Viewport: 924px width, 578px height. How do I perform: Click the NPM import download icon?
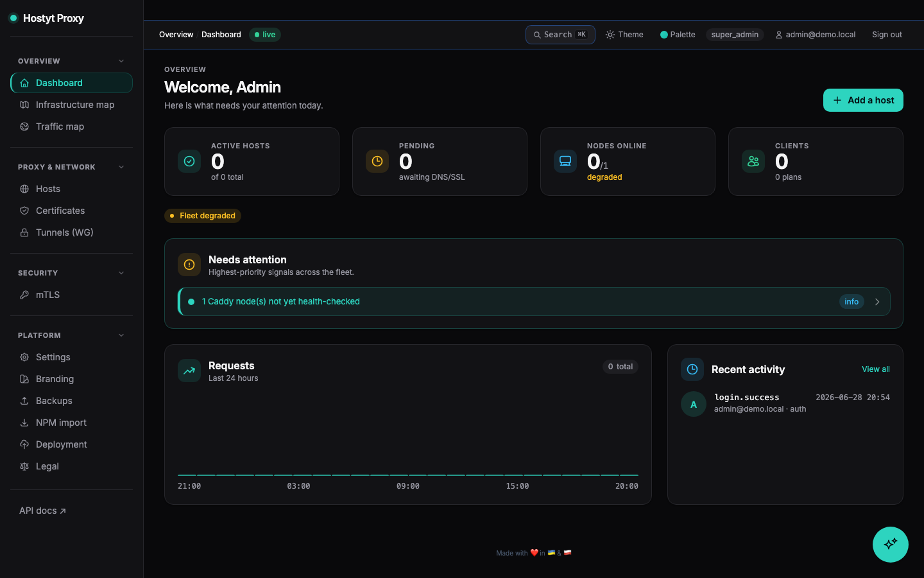24,423
